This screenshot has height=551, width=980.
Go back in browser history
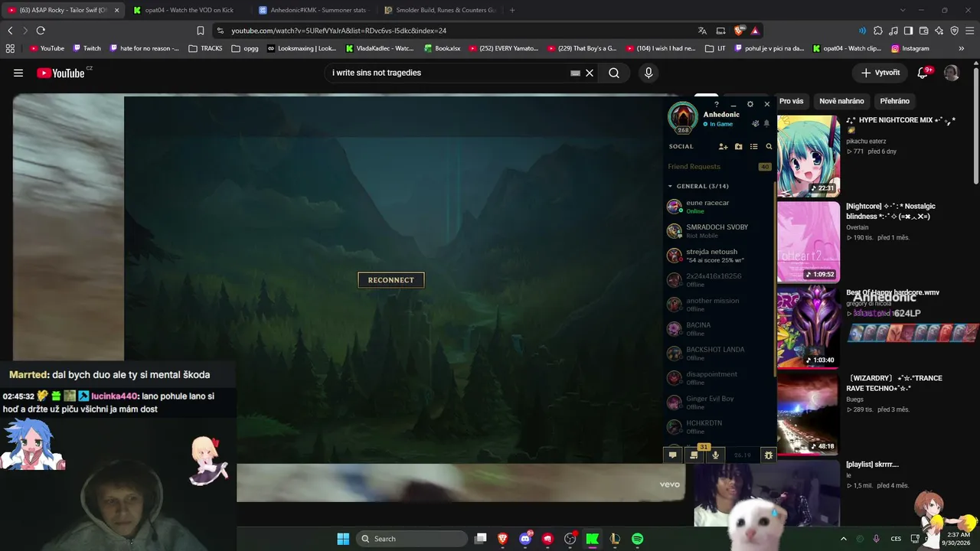click(10, 31)
